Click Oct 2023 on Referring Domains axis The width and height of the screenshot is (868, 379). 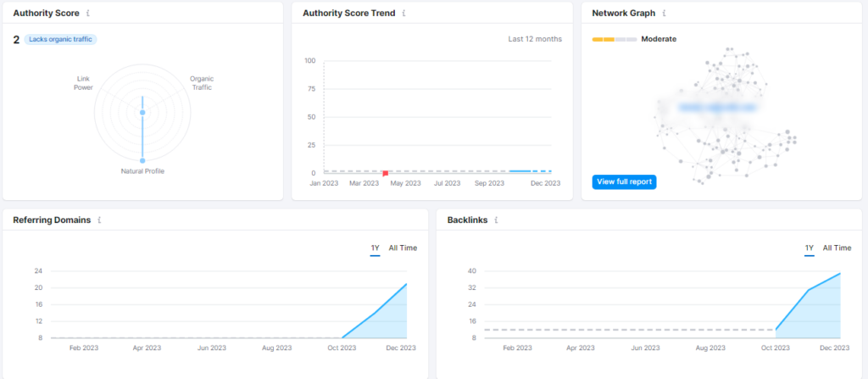pyautogui.click(x=342, y=348)
